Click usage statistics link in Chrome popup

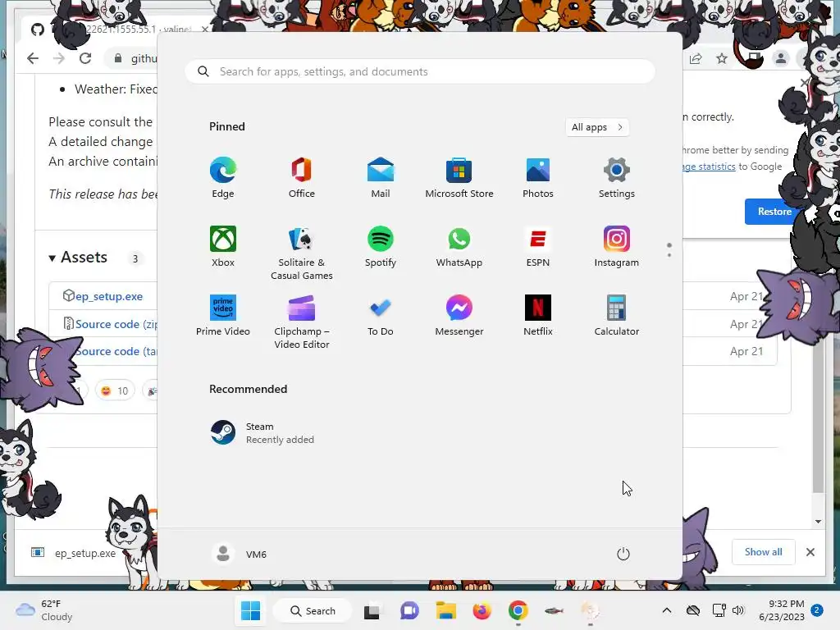(x=709, y=167)
